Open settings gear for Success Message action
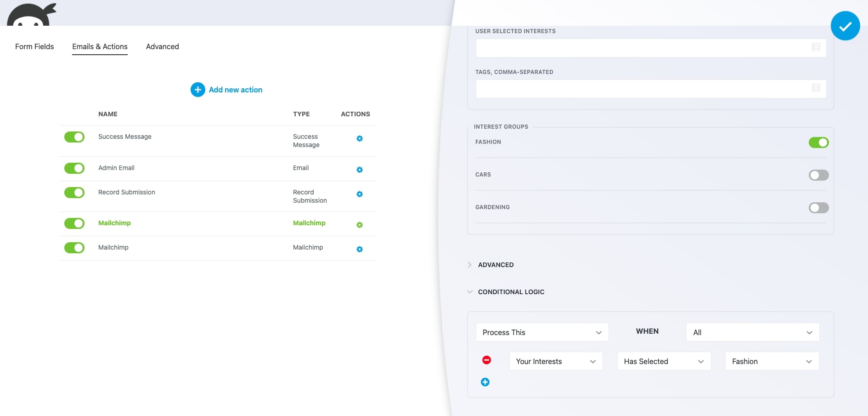This screenshot has height=416, width=868. (x=360, y=138)
